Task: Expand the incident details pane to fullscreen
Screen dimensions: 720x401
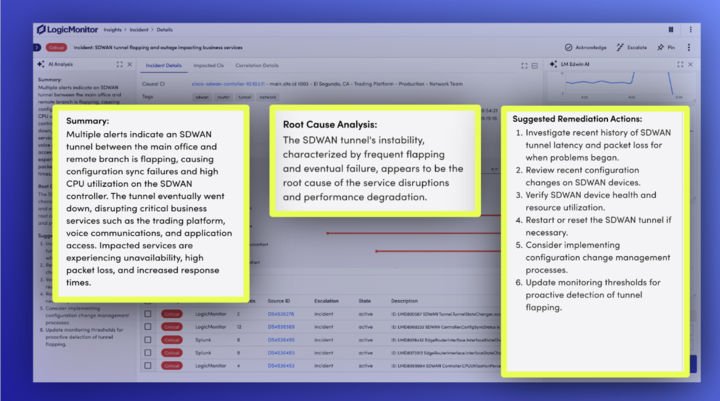Action: pyautogui.click(x=524, y=66)
